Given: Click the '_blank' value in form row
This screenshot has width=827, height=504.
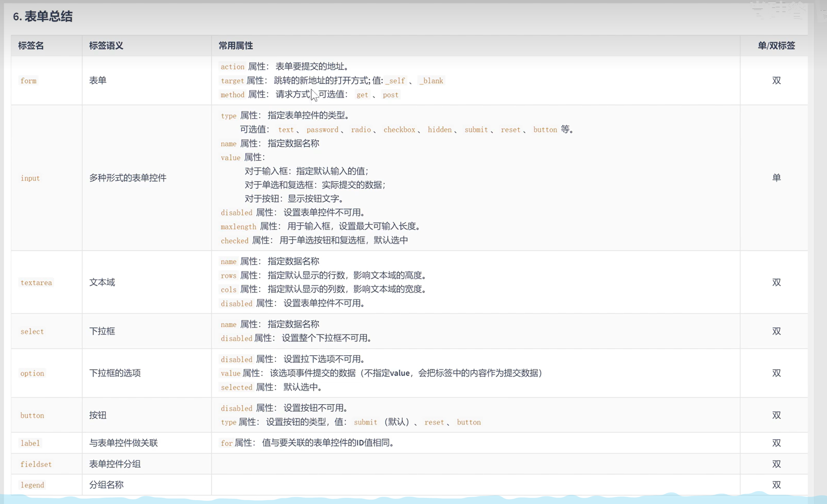Looking at the screenshot, I should pyautogui.click(x=431, y=81).
